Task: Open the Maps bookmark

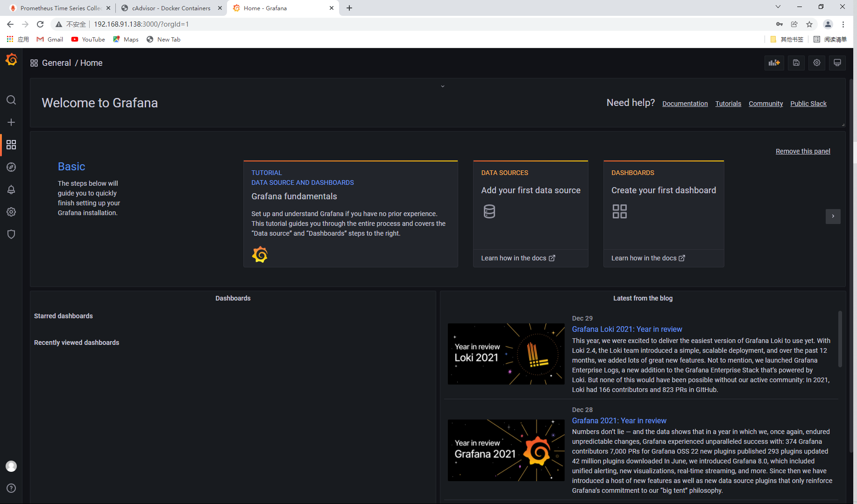Action: [126, 39]
